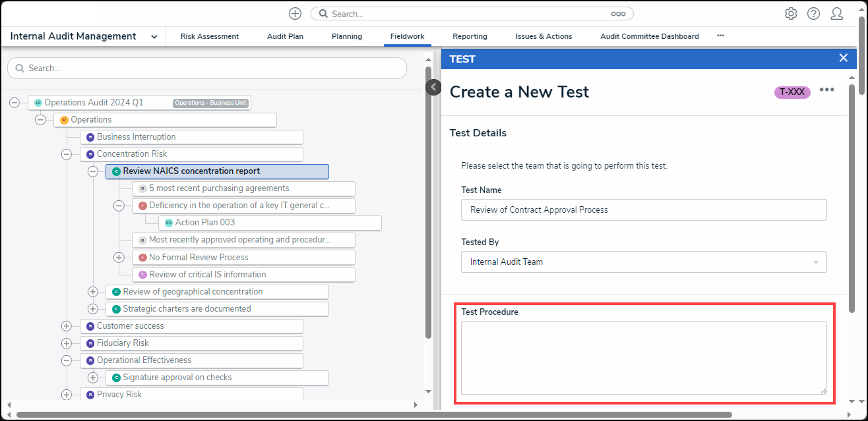Open the user profile icon
The height and width of the screenshot is (421, 868).
coord(837,14)
